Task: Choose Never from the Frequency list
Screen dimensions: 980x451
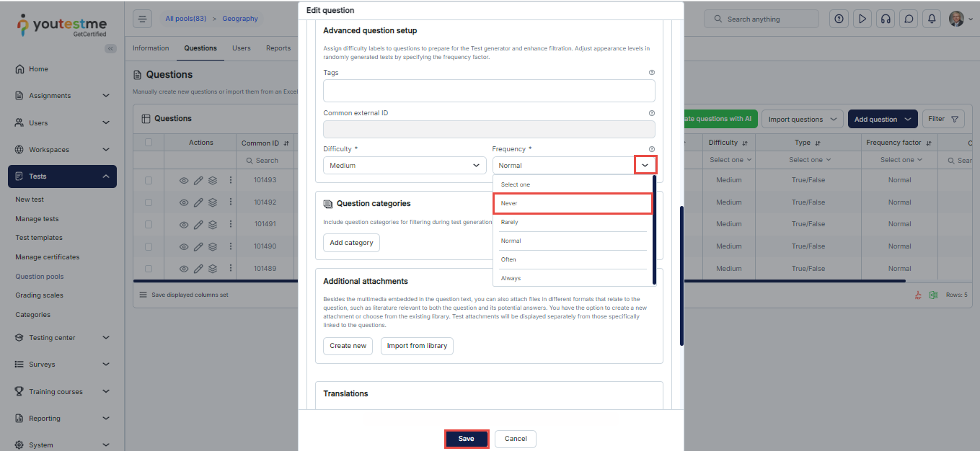Action: pos(573,204)
